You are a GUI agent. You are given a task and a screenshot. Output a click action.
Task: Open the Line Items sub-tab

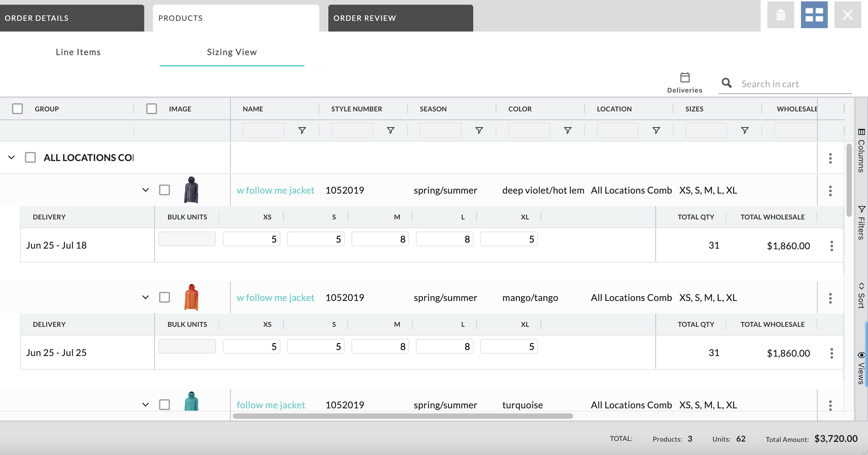pos(78,52)
